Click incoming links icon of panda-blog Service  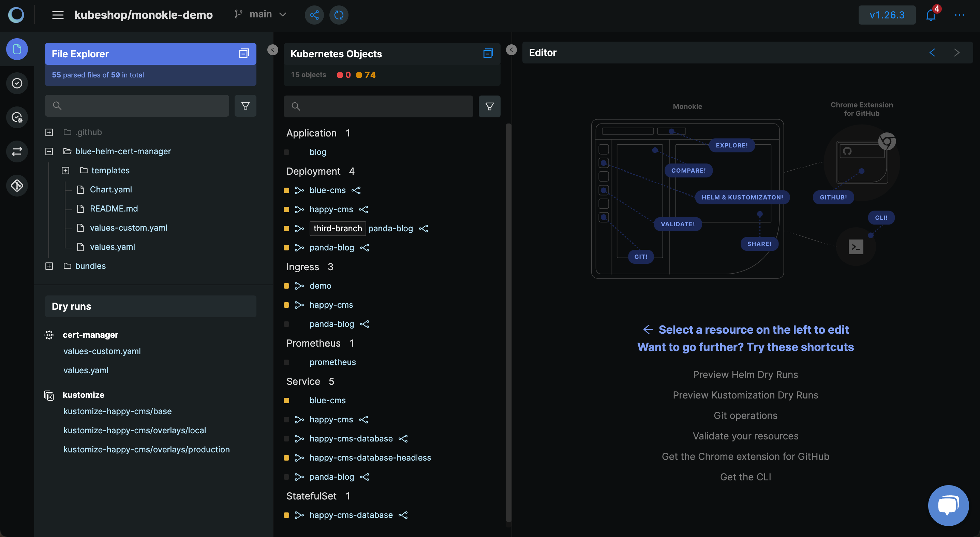pyautogui.click(x=299, y=477)
